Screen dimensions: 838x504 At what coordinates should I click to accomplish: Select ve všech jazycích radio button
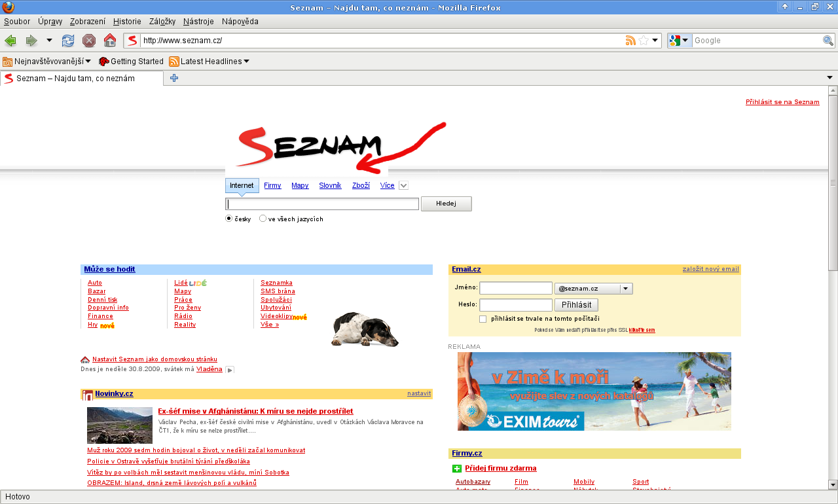[x=263, y=219]
